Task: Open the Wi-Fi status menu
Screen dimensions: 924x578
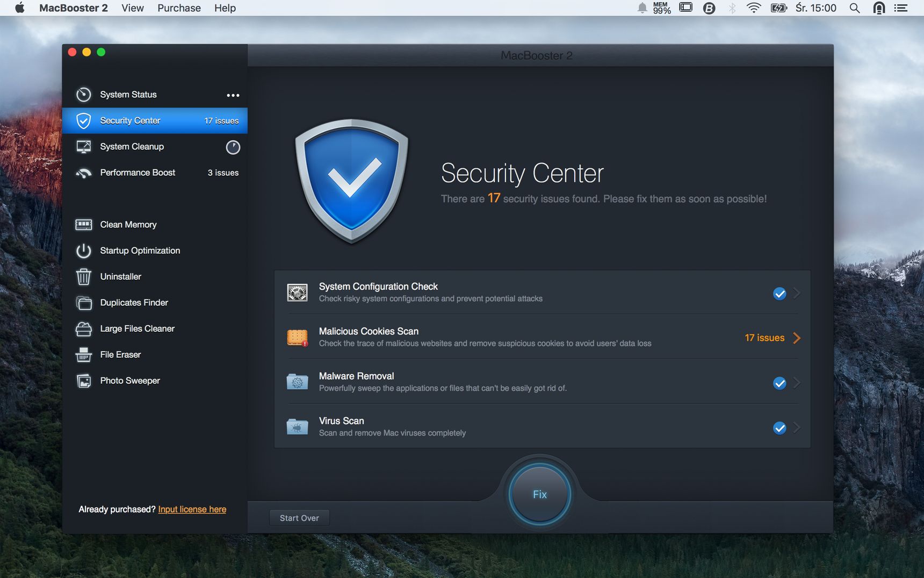Action: coord(754,8)
